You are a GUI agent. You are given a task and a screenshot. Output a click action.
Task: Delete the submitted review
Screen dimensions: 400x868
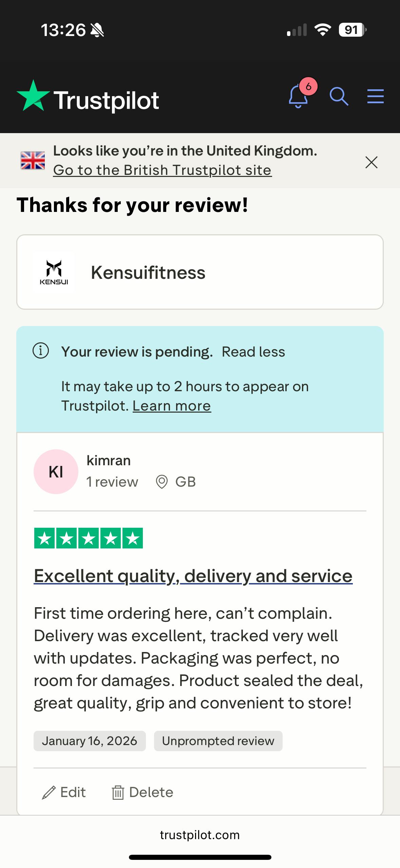(142, 792)
